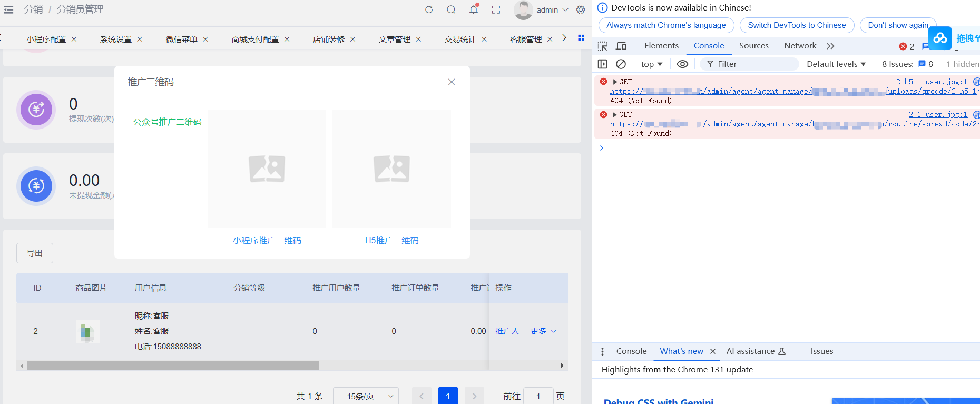Viewport: 980px width, 404px height.
Task: Open the tab grid menu icon
Action: [x=581, y=38]
